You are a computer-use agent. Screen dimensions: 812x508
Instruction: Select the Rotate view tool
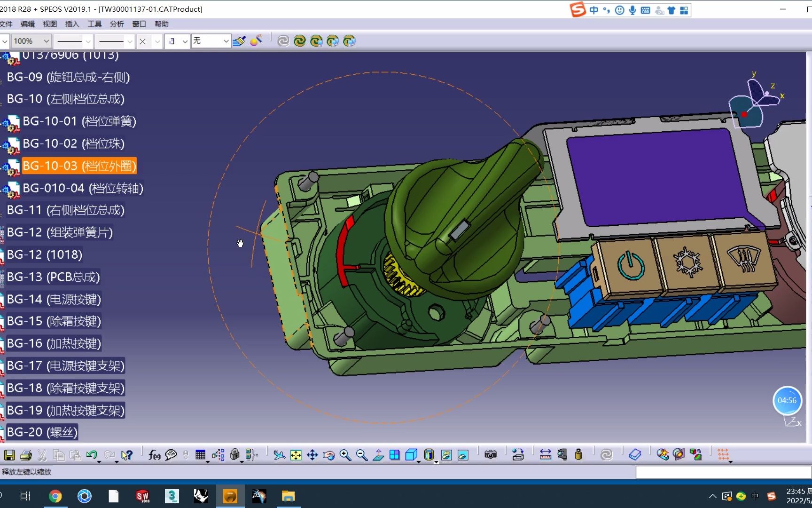click(329, 455)
